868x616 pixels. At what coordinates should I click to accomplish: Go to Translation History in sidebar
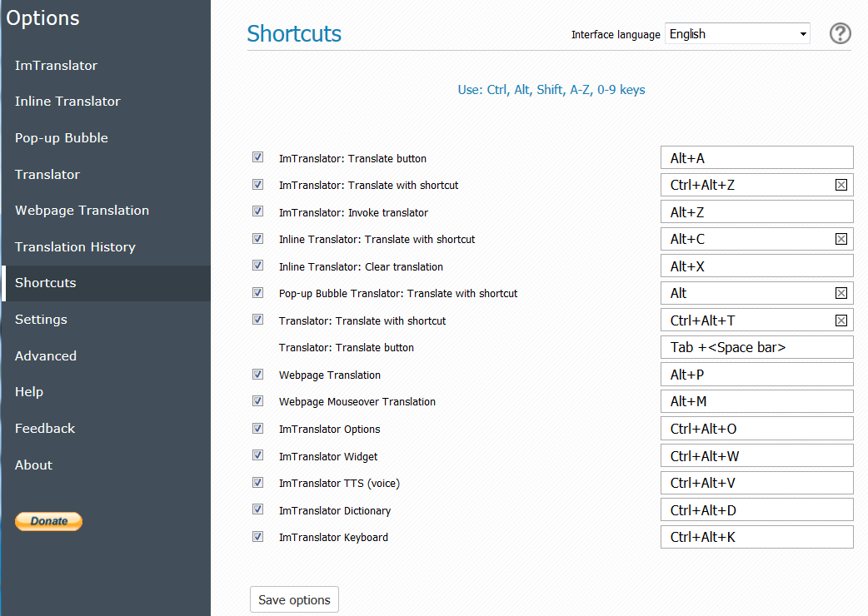pos(75,246)
